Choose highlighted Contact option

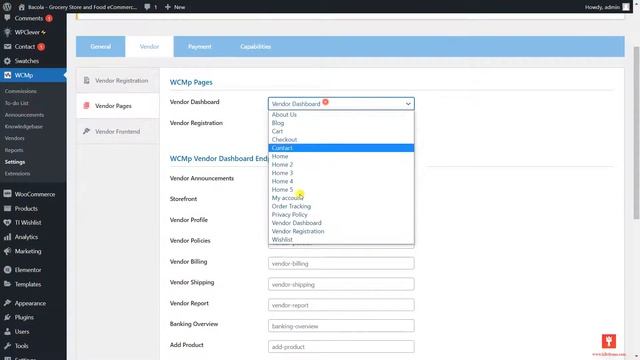(x=341, y=148)
